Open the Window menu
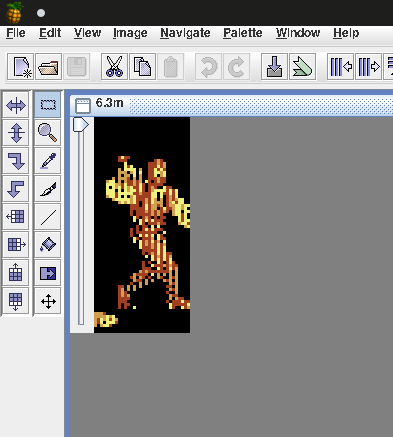This screenshot has height=437, width=393. coord(298,33)
